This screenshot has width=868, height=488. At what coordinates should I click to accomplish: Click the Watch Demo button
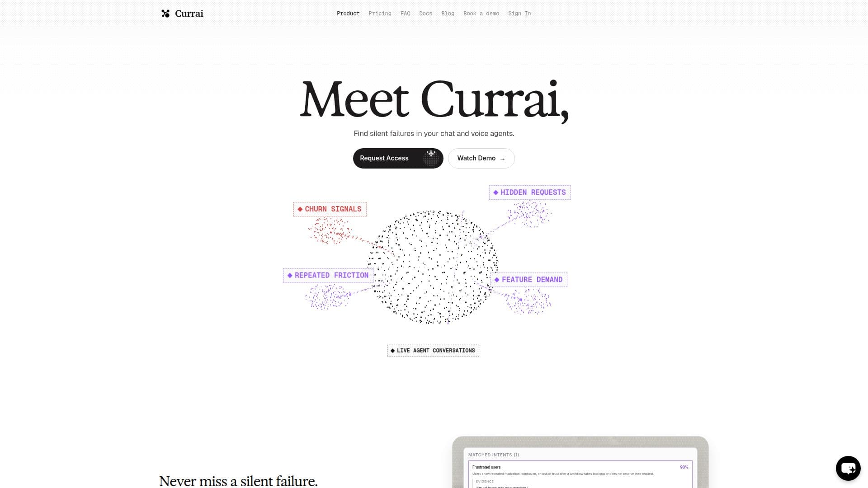point(481,158)
